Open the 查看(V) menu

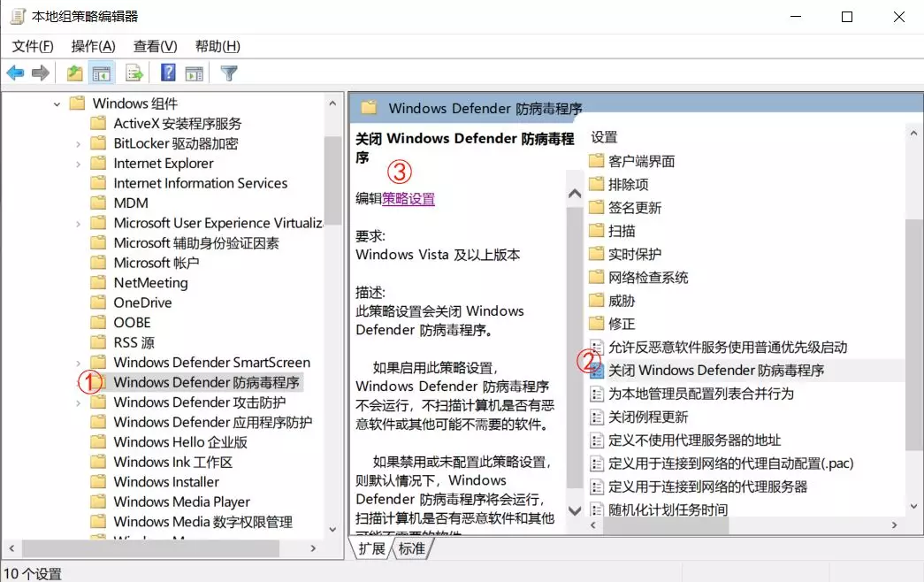coord(155,46)
